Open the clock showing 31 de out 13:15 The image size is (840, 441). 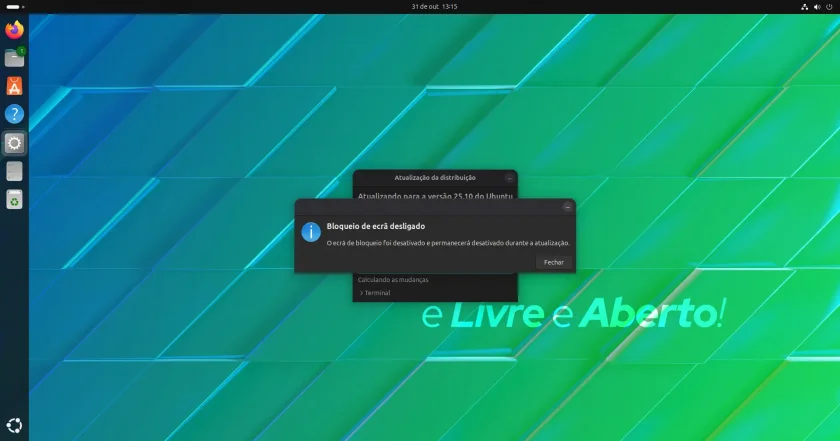(434, 7)
